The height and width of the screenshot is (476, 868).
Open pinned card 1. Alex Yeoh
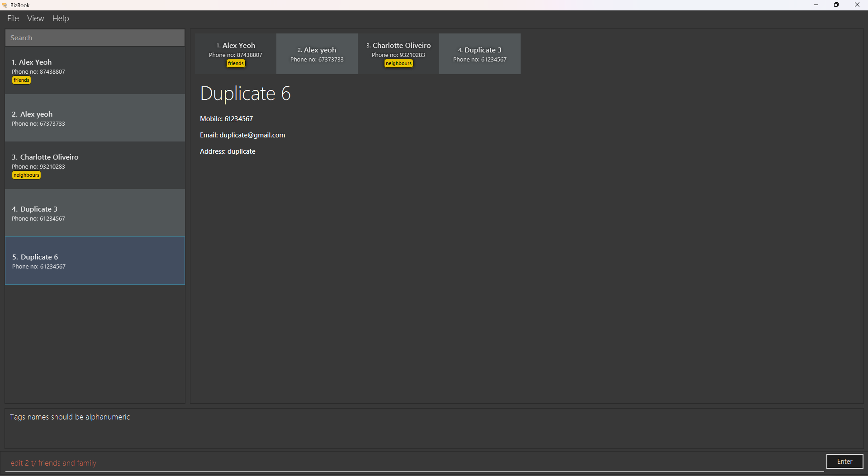[x=236, y=54]
